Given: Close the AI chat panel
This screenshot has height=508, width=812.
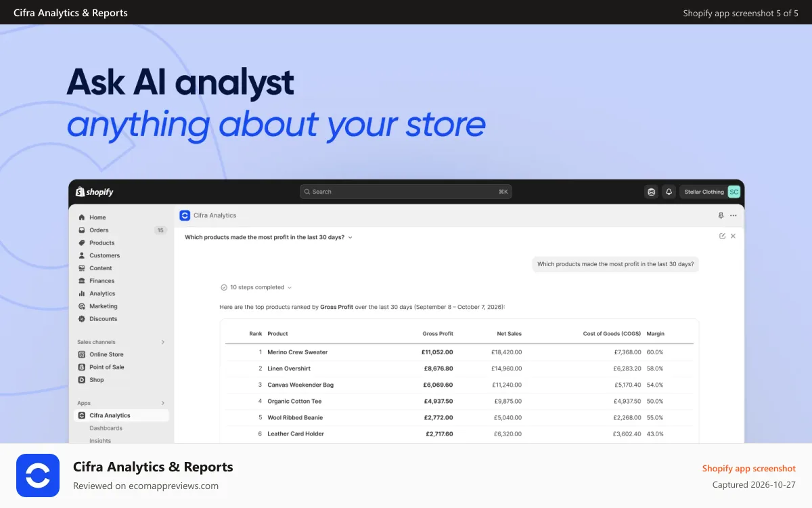Looking at the screenshot, I should click(733, 236).
